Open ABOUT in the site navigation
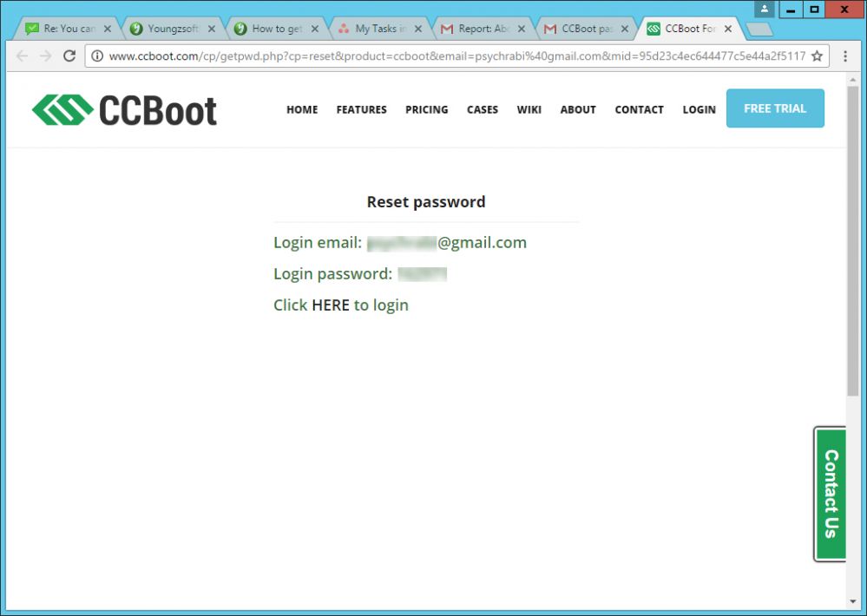This screenshot has height=616, width=867. pyautogui.click(x=578, y=109)
